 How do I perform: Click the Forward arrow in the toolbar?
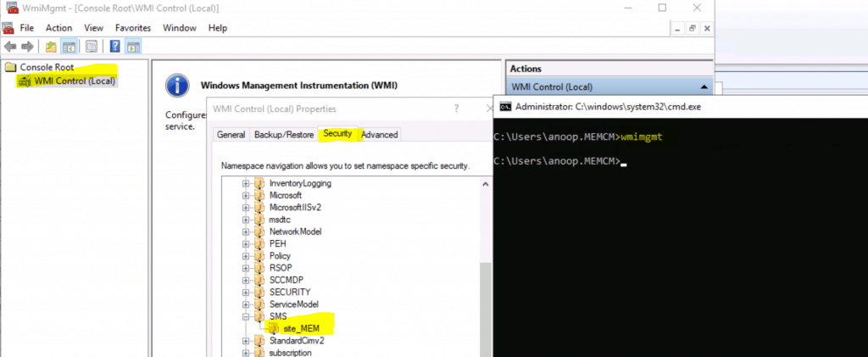coord(27,47)
